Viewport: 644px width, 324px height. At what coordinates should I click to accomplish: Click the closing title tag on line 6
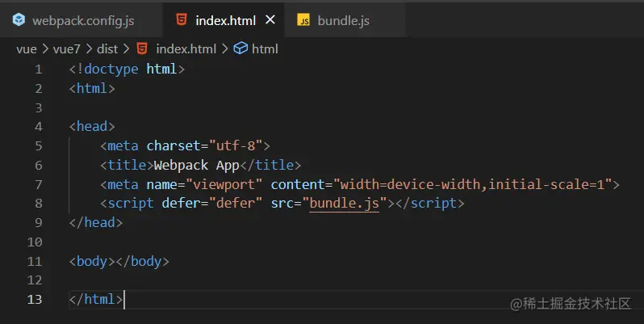click(x=270, y=165)
